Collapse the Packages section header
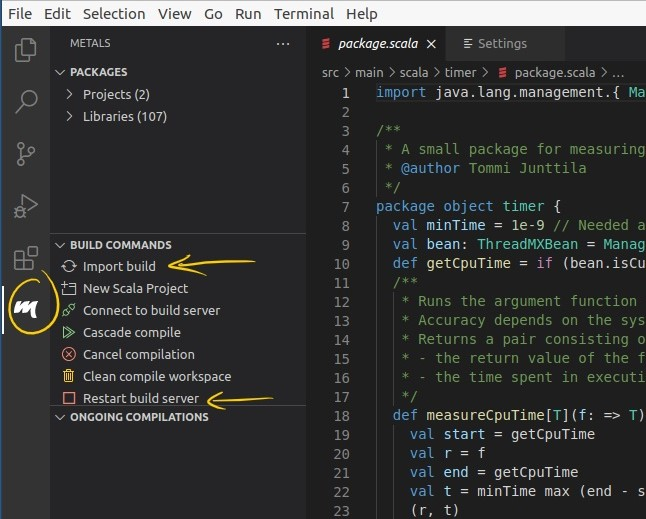The image size is (646, 519). [98, 72]
